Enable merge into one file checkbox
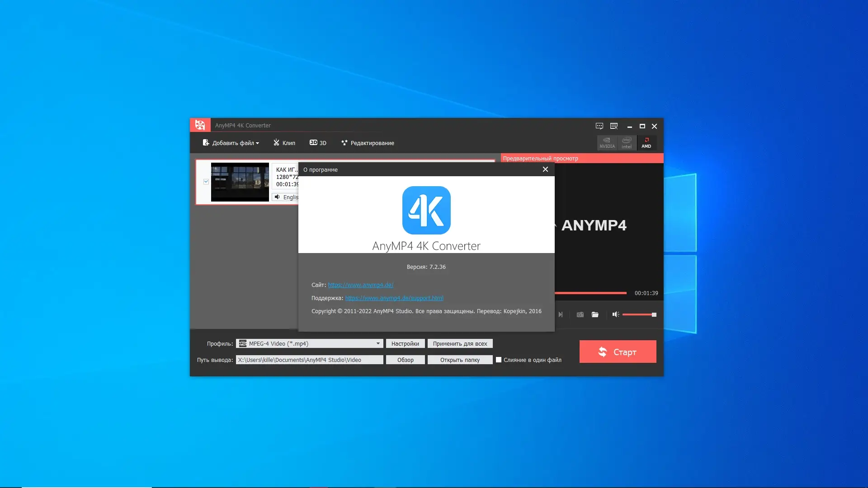The height and width of the screenshot is (488, 868). (x=499, y=360)
